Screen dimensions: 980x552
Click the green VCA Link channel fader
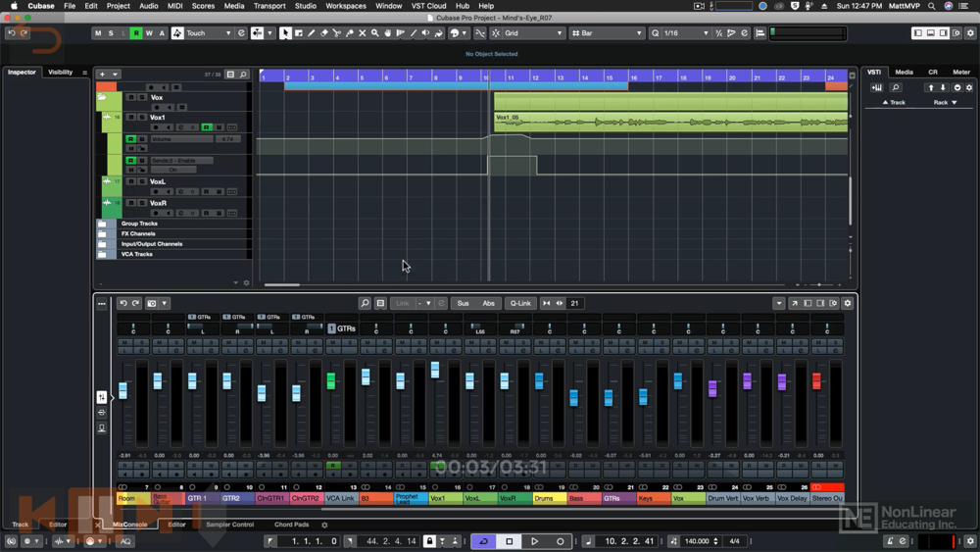click(x=331, y=380)
